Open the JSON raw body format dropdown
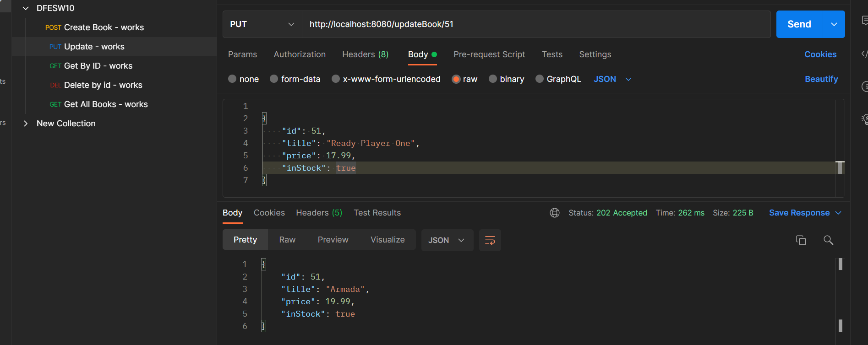The height and width of the screenshot is (345, 868). (x=613, y=79)
